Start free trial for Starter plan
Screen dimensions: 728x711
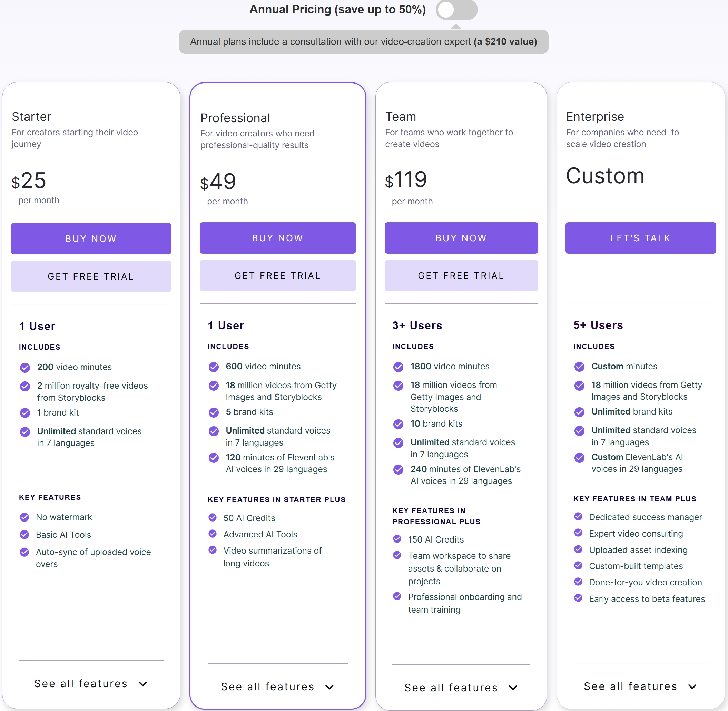coord(91,276)
